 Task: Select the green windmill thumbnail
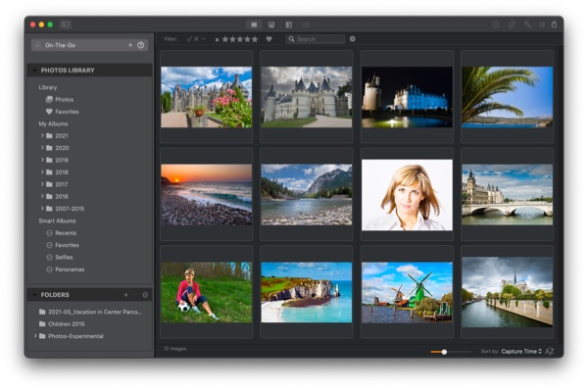tap(407, 292)
